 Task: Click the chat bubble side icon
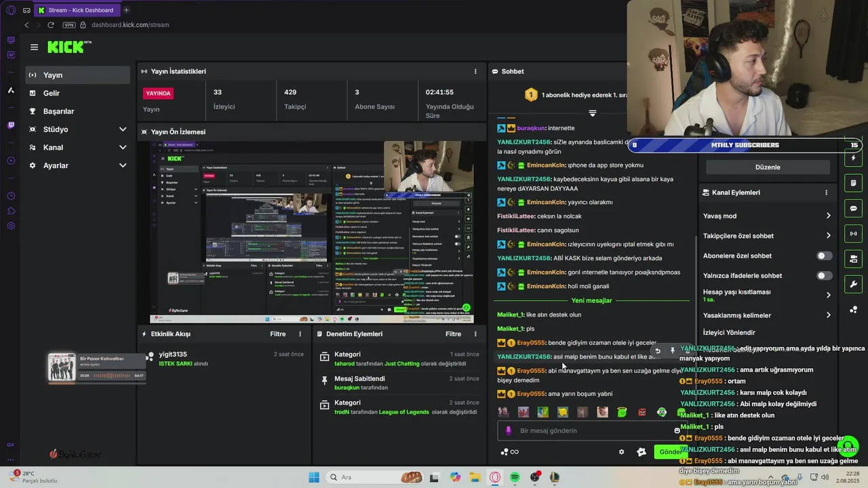pyautogui.click(x=853, y=208)
